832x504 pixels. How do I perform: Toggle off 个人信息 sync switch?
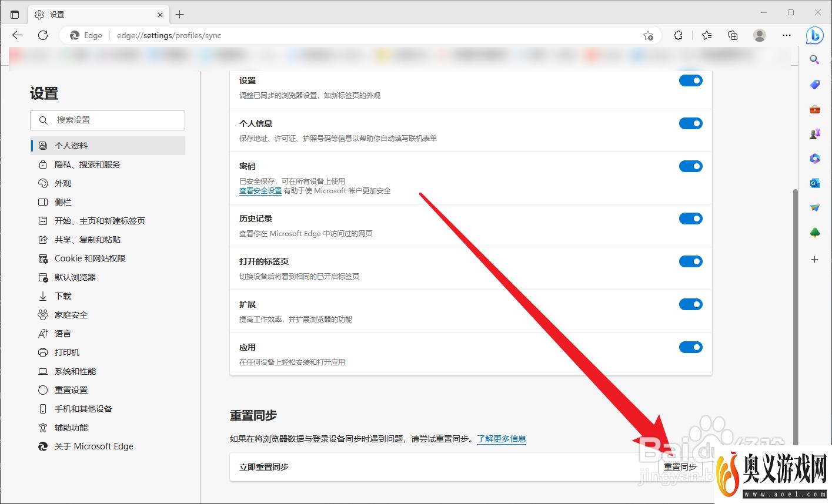691,123
